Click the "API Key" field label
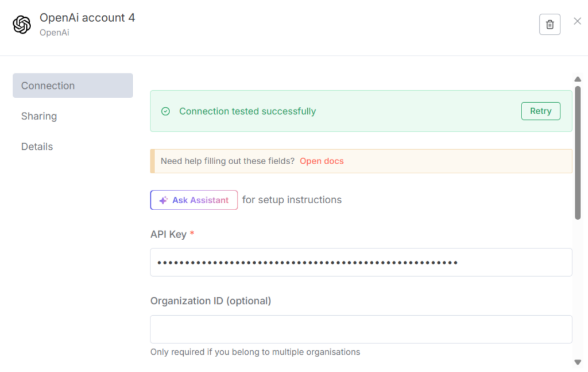This screenshot has width=588, height=372. coord(168,234)
